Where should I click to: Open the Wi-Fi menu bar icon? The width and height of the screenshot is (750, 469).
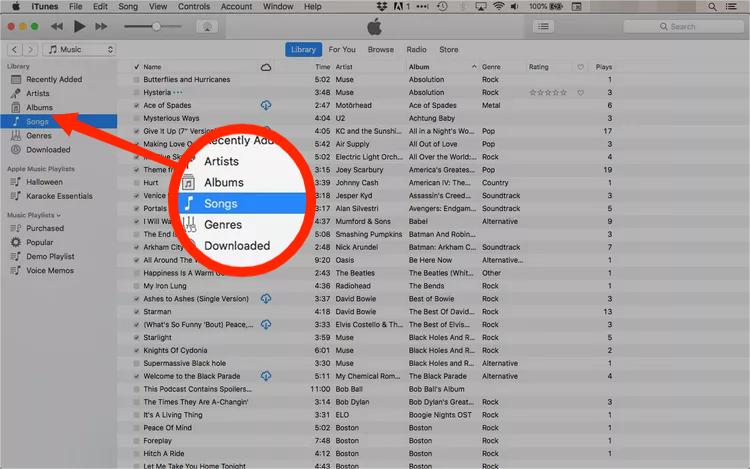tap(498, 7)
